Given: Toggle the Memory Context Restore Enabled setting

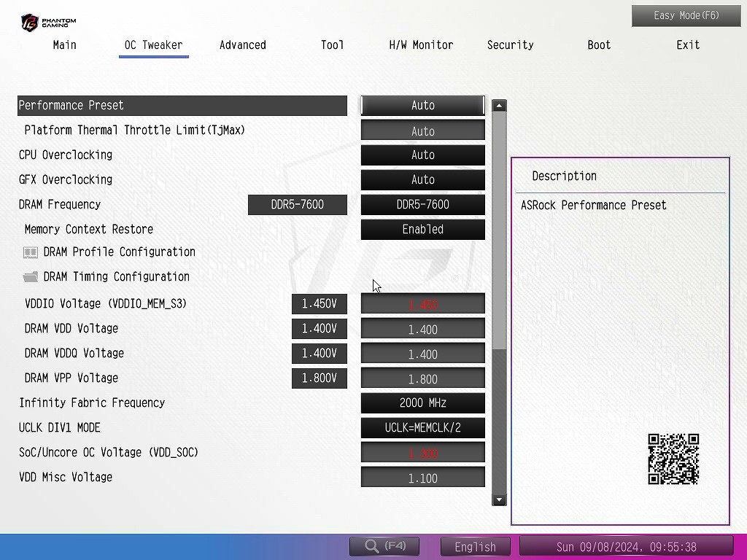Looking at the screenshot, I should [x=422, y=229].
